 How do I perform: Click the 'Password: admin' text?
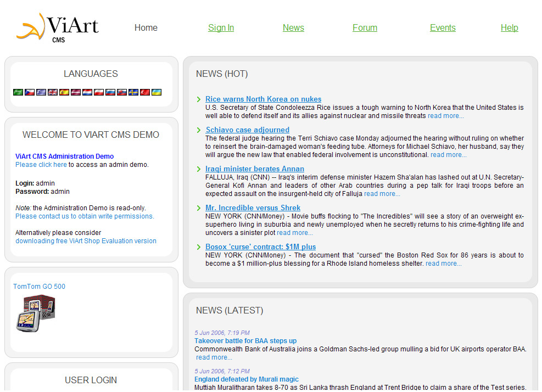click(x=42, y=192)
